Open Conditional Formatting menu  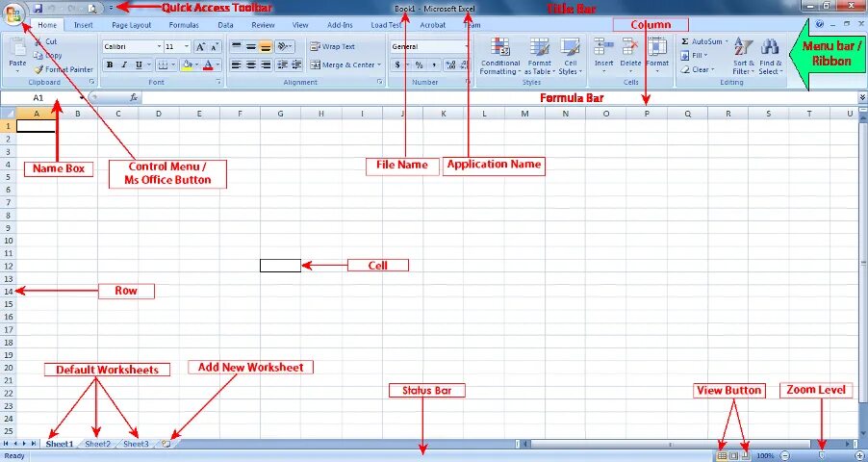click(x=499, y=56)
